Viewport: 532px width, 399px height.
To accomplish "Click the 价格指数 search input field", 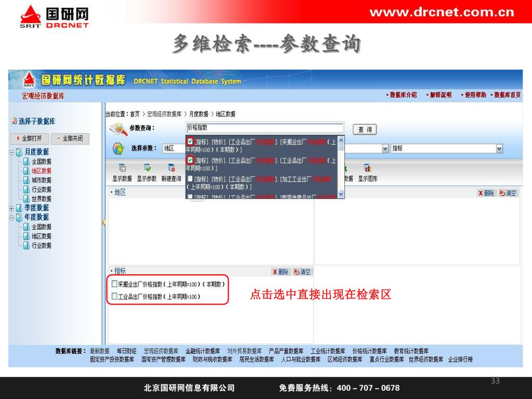I will point(264,128).
